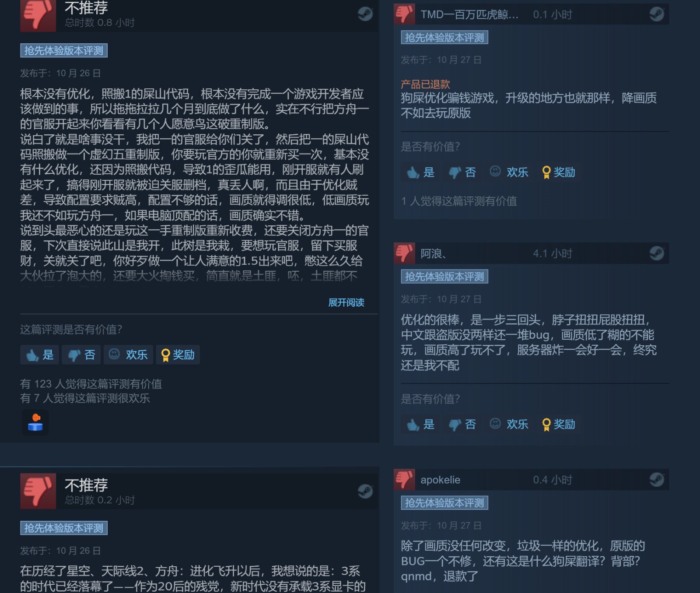The height and width of the screenshot is (593, 700).
Task: Click the award badge icon under the 123-helpful review
Action: click(35, 422)
